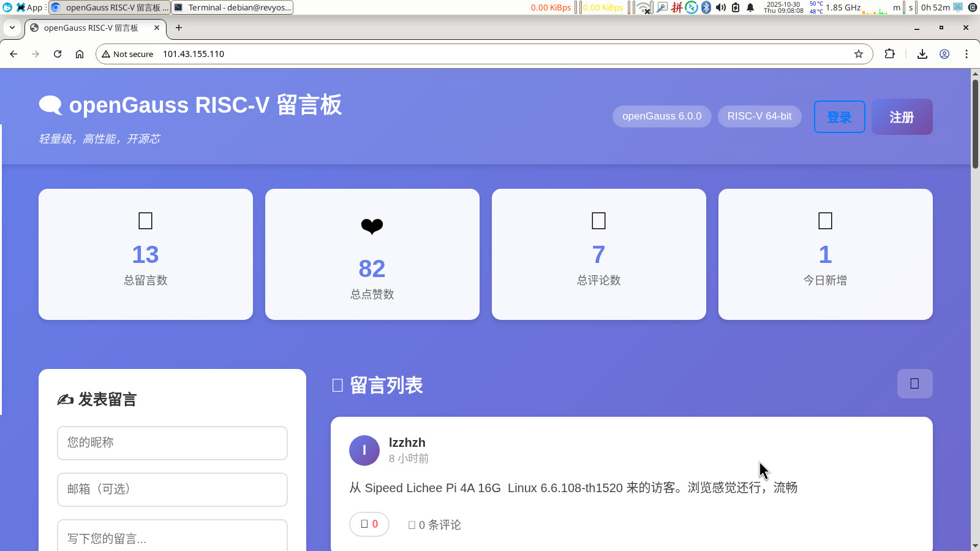Open the browser downloads icon
This screenshot has height=551, width=980.
tap(922, 54)
